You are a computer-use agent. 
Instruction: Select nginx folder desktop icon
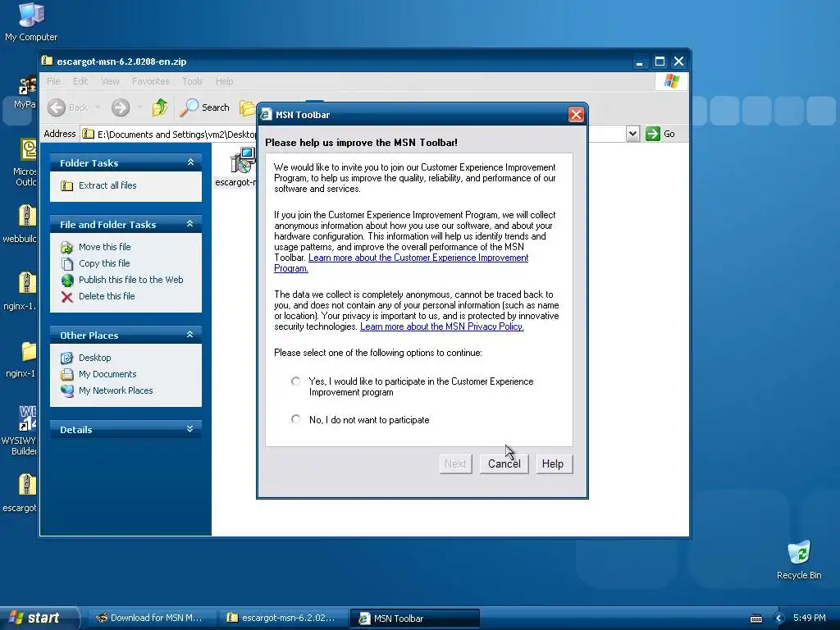28,351
